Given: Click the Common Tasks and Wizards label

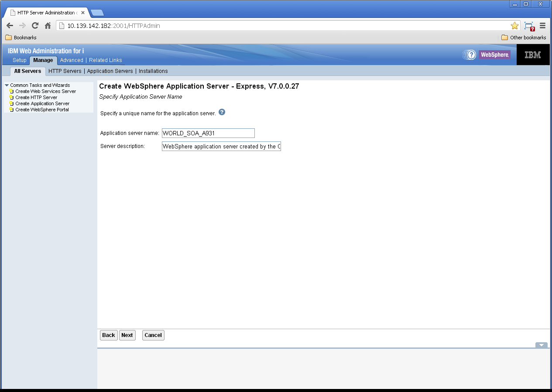Looking at the screenshot, I should coord(40,85).
